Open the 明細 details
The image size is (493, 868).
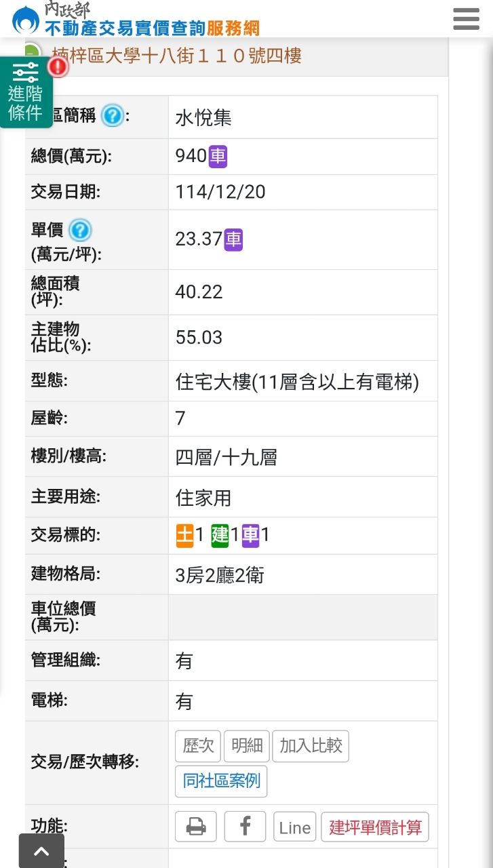[247, 746]
